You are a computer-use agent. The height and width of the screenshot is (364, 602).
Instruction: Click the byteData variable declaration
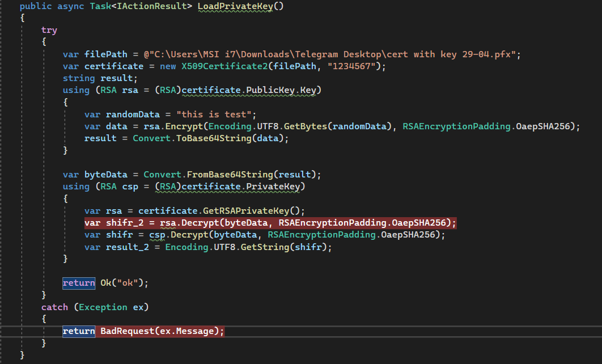tap(105, 175)
